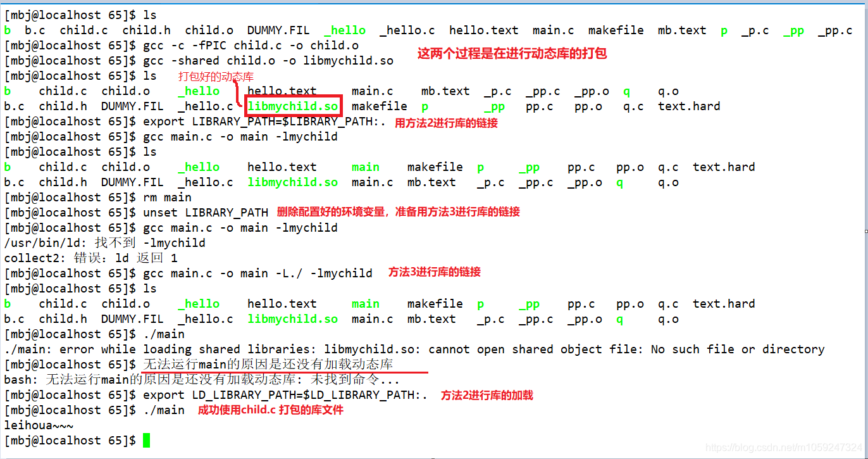Viewport: 868px width, 459px height.
Task: Click the 'gcc -c -fPIC child.c -o child.o' command
Action: point(251,46)
